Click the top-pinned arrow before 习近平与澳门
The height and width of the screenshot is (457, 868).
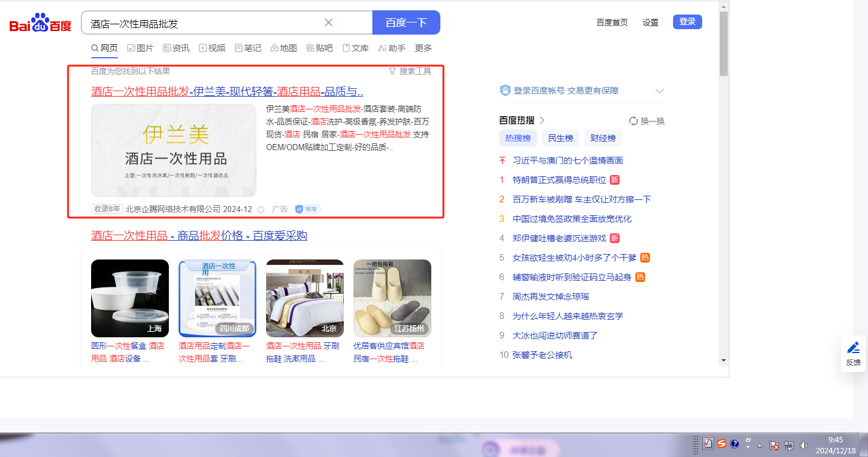(x=502, y=160)
